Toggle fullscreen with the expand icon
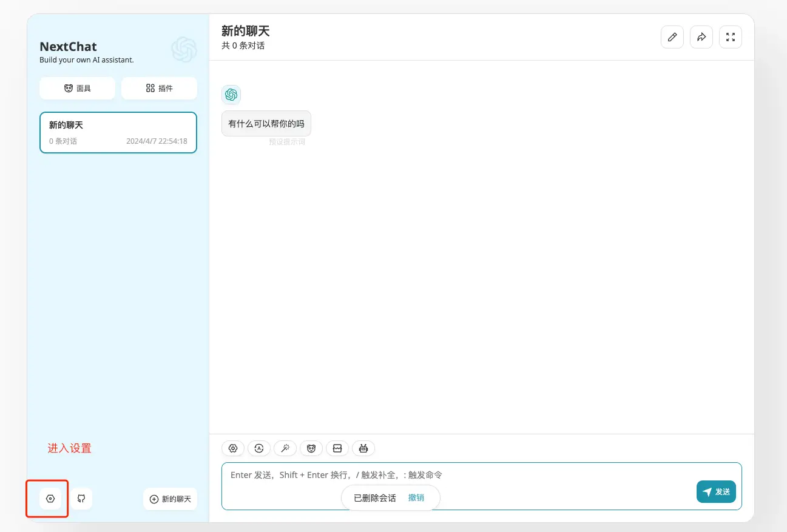The height and width of the screenshot is (532, 787). (x=730, y=36)
